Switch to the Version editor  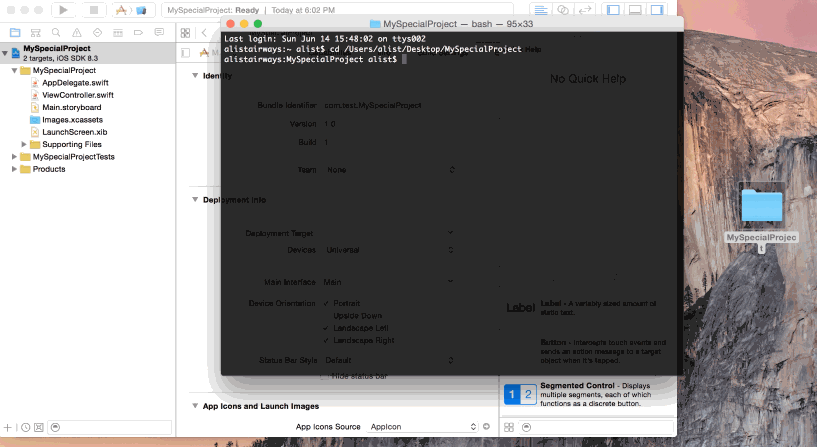click(x=585, y=10)
